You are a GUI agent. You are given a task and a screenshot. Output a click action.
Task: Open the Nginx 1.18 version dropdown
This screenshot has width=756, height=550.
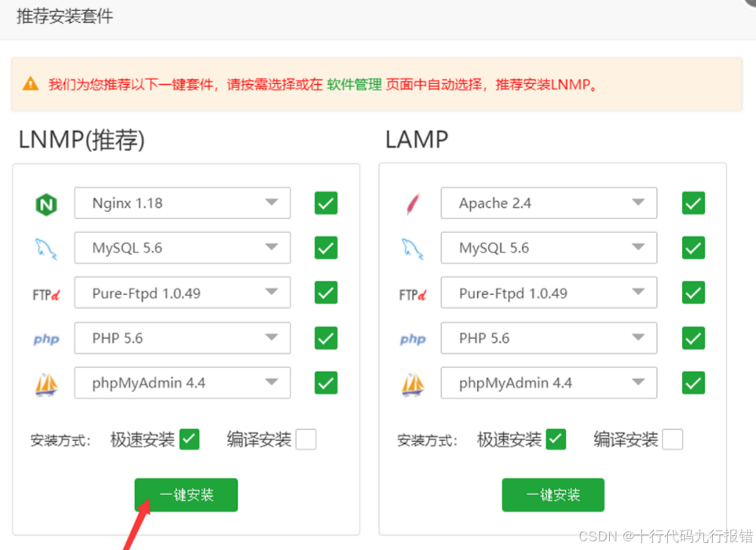pos(182,203)
